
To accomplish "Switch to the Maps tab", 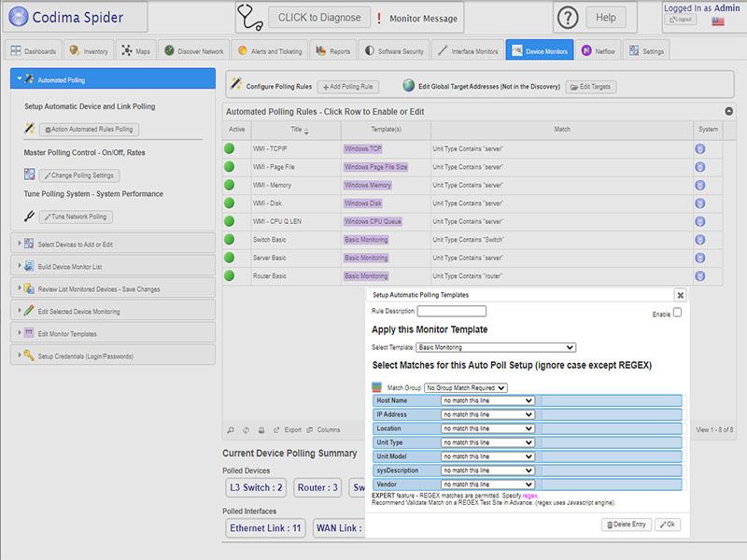I will pos(135,50).
